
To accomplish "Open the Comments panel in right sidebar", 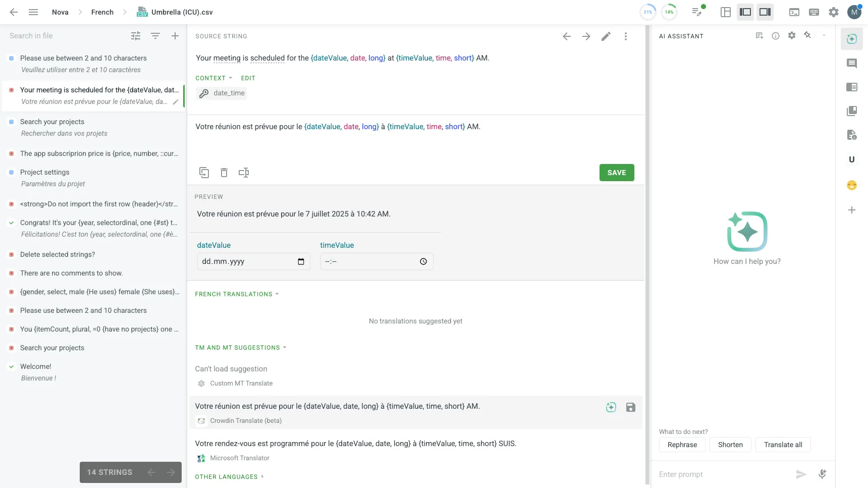I will click(x=853, y=63).
